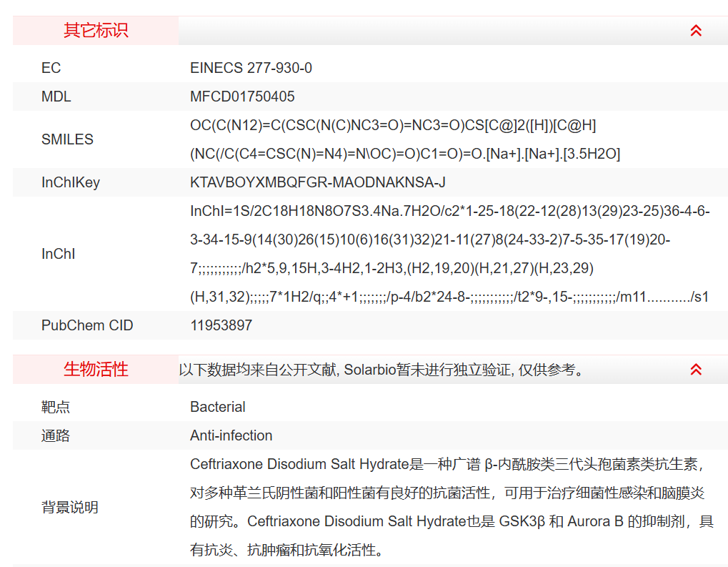Click the PubChem CID 11953897 value

pyautogui.click(x=221, y=325)
